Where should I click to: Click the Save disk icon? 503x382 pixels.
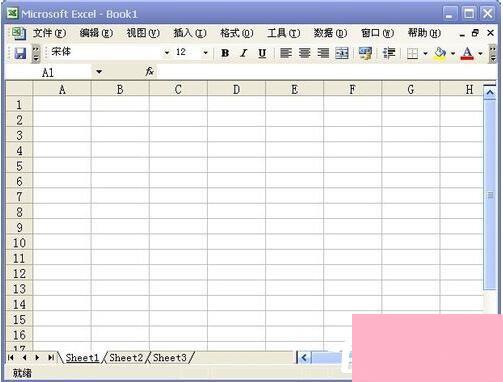(x=20, y=53)
